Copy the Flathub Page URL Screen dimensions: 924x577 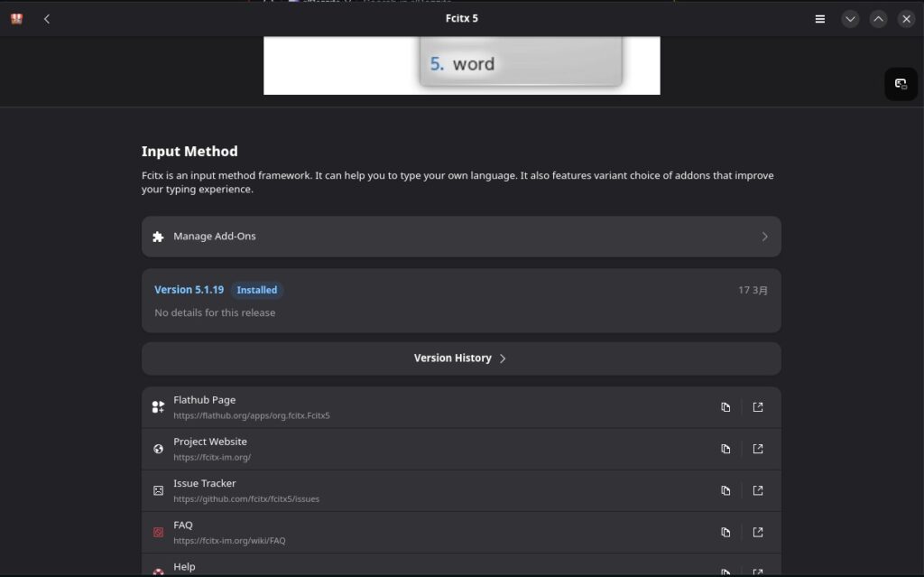tap(725, 407)
